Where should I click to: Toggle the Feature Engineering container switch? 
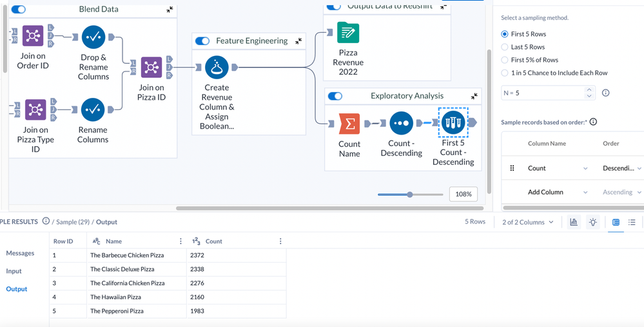(x=202, y=41)
